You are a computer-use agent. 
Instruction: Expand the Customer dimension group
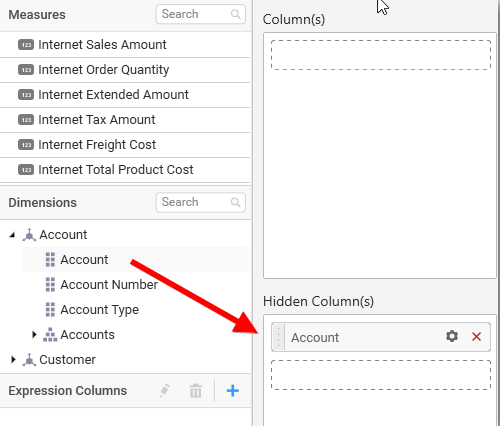[13, 359]
